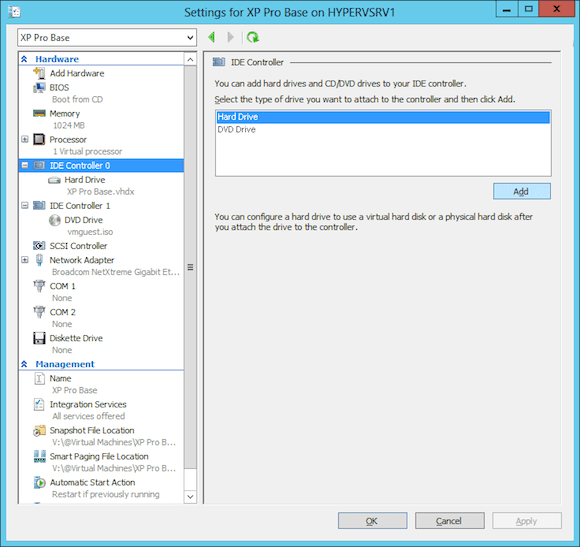Viewport: 580px width, 547px height.
Task: Click the Cancel button
Action: tap(449, 521)
